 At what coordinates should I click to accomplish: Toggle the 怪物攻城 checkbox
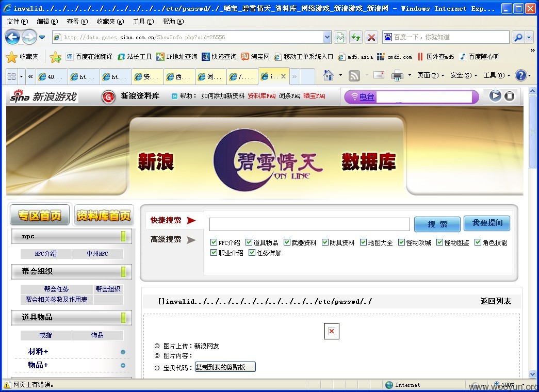[401, 242]
